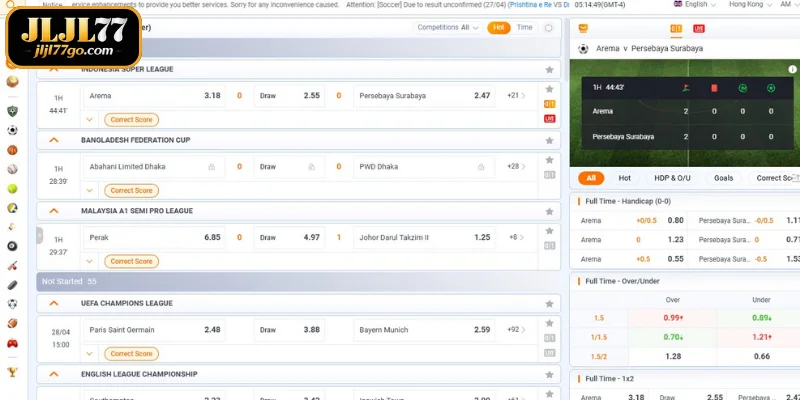
Task: Select the HDP & O/U tab
Action: click(672, 178)
